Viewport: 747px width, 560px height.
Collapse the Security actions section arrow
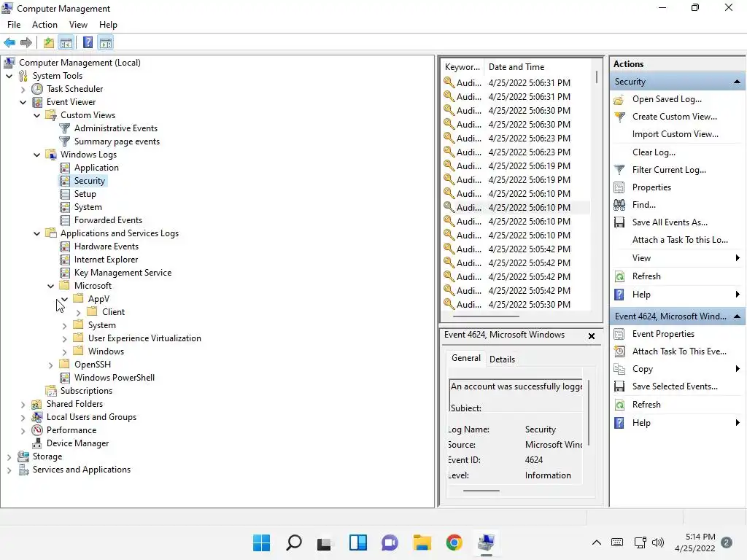(x=737, y=82)
